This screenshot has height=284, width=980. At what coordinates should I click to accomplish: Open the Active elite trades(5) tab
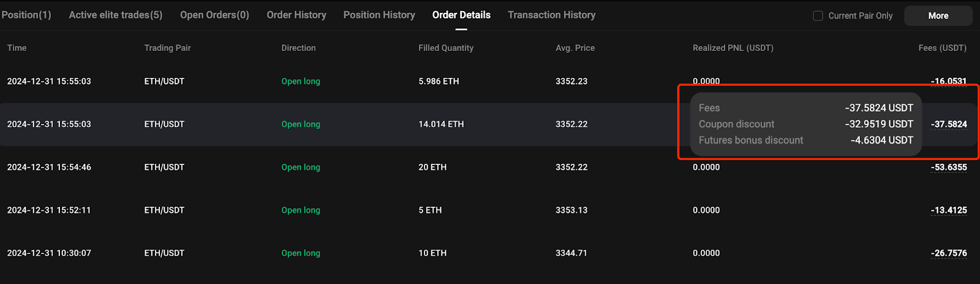click(116, 15)
